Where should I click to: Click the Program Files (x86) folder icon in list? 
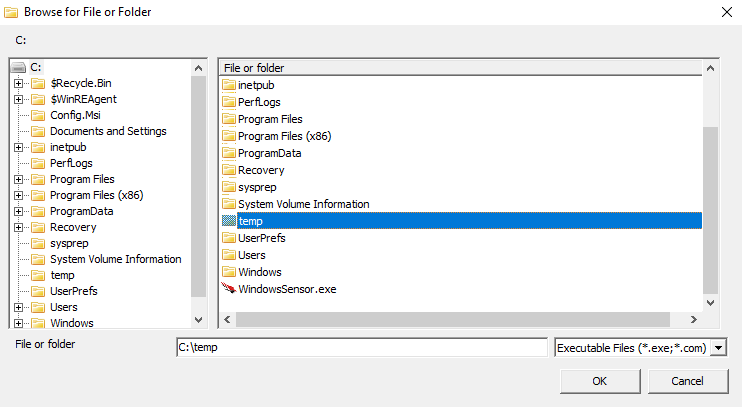click(x=229, y=136)
